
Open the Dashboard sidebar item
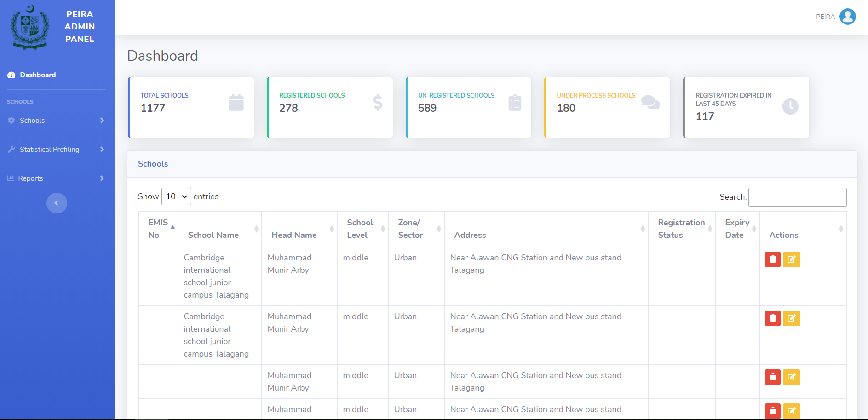[x=38, y=75]
